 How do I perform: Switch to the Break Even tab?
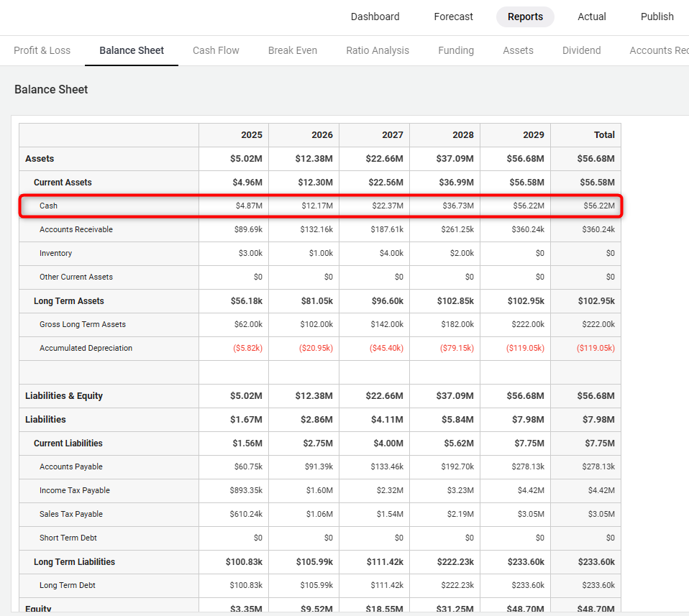pyautogui.click(x=292, y=50)
